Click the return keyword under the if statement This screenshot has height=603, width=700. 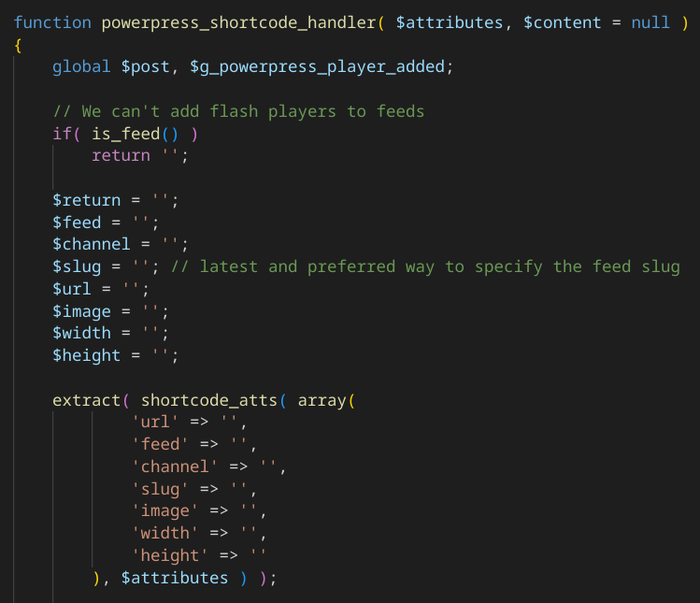121,155
